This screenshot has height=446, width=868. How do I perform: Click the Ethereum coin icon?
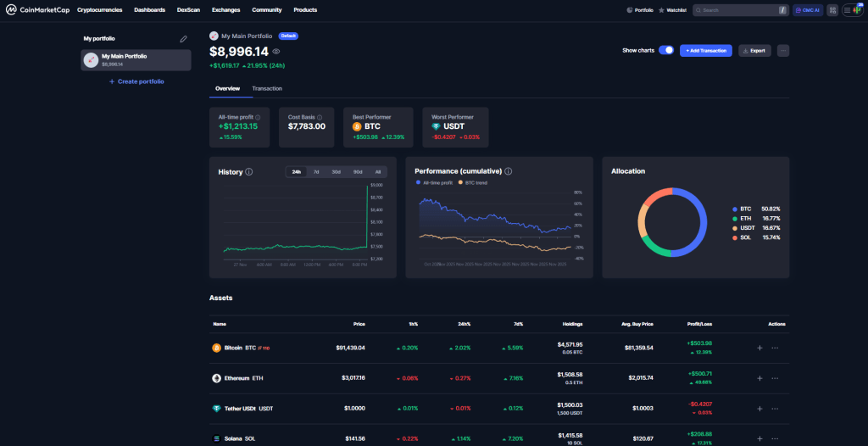tap(216, 378)
